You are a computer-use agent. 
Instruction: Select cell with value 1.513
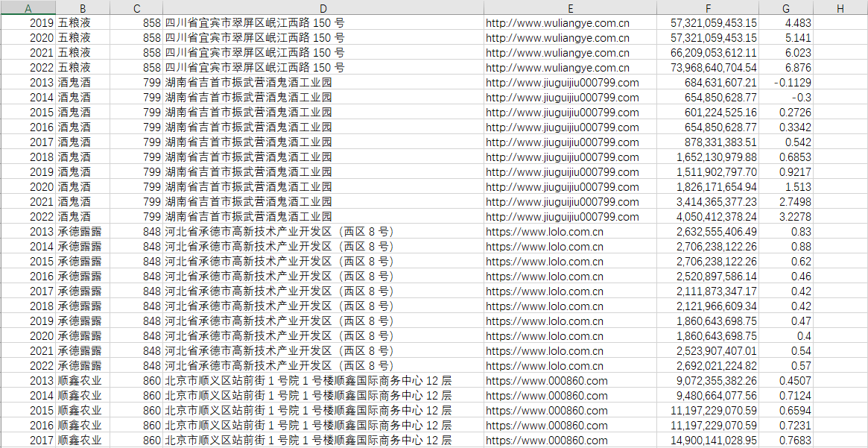pos(786,187)
